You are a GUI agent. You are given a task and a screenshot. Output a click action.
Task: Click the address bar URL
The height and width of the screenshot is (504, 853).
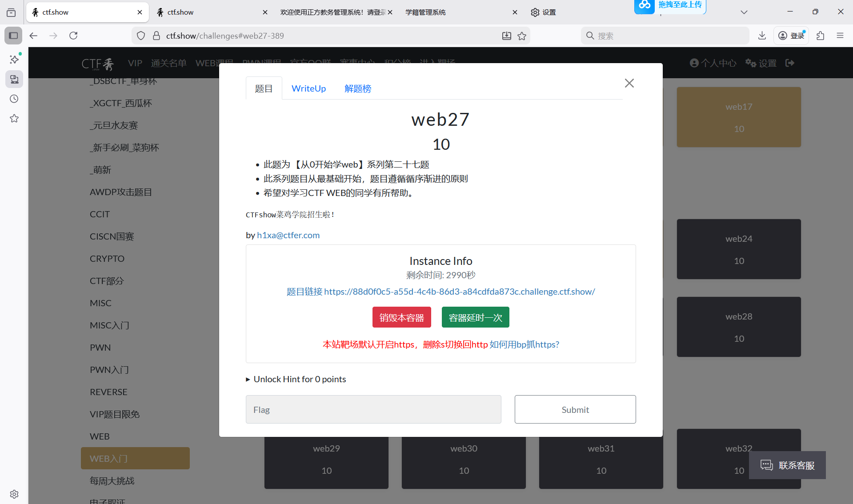pyautogui.click(x=225, y=36)
